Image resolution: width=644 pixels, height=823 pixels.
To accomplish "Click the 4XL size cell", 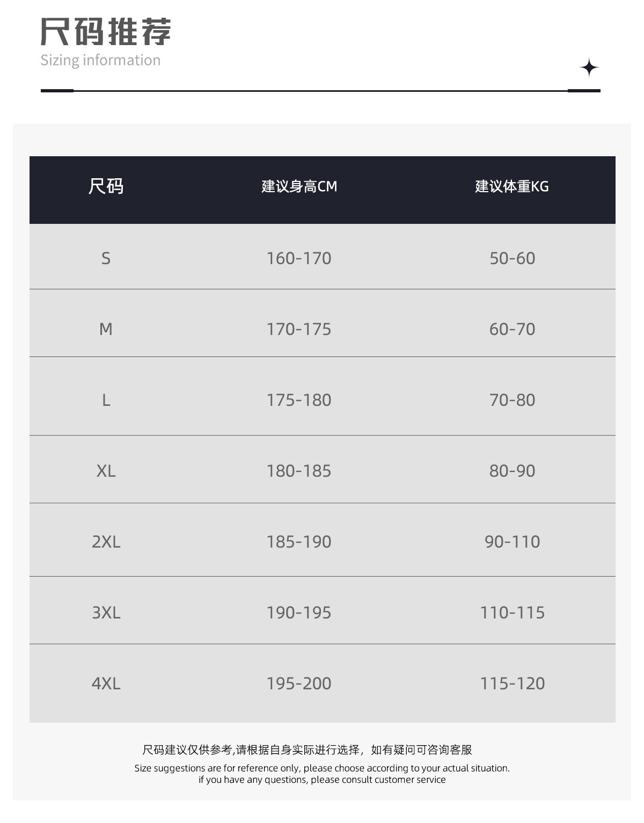I will pos(106,683).
